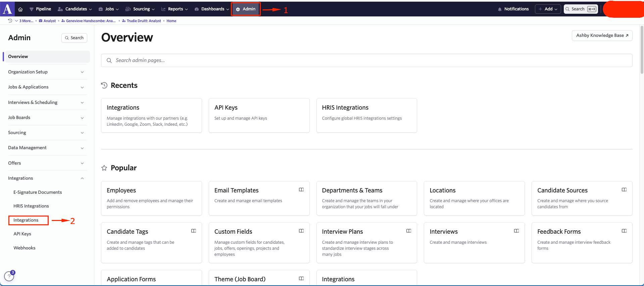
Task: Click the Search button beside Admin heading
Action: tap(74, 38)
